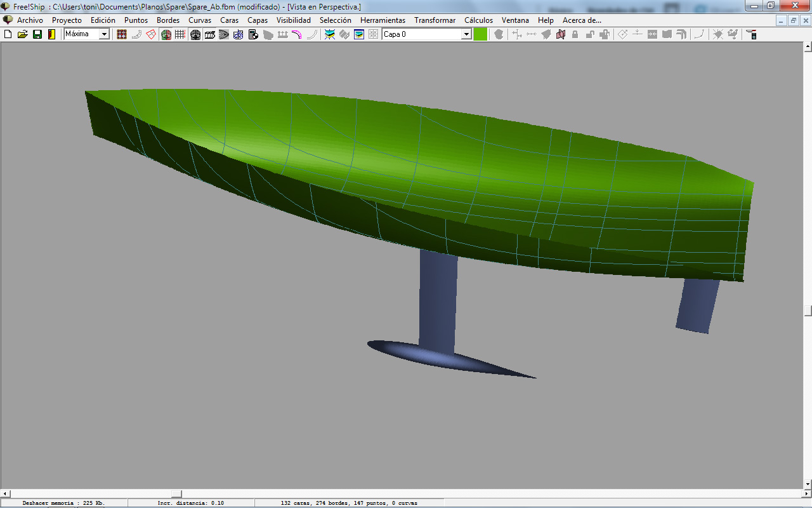Toggle the control net display icon
Screen dimensions: 812x508
(x=122, y=34)
